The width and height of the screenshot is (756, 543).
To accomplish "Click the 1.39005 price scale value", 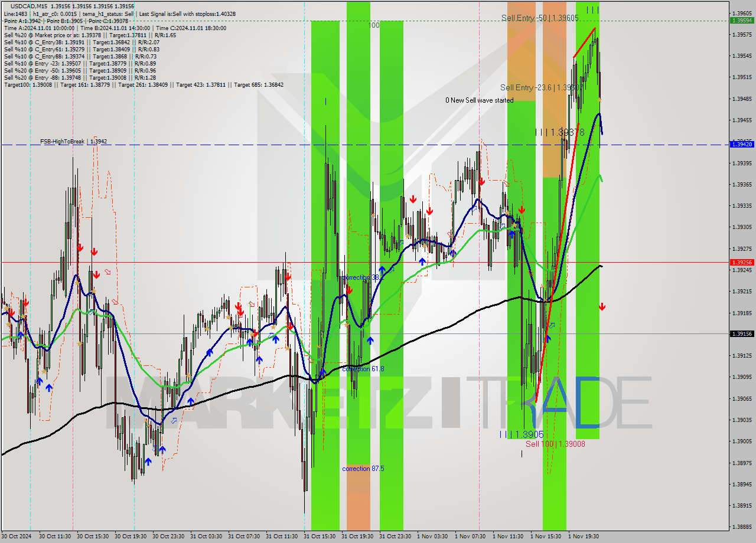I will 742,441.
